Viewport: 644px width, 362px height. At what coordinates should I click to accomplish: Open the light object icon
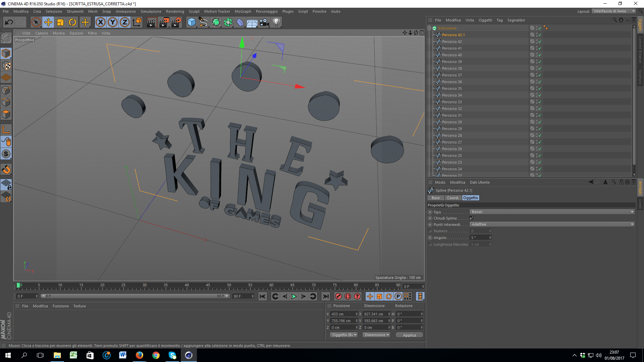(276, 22)
